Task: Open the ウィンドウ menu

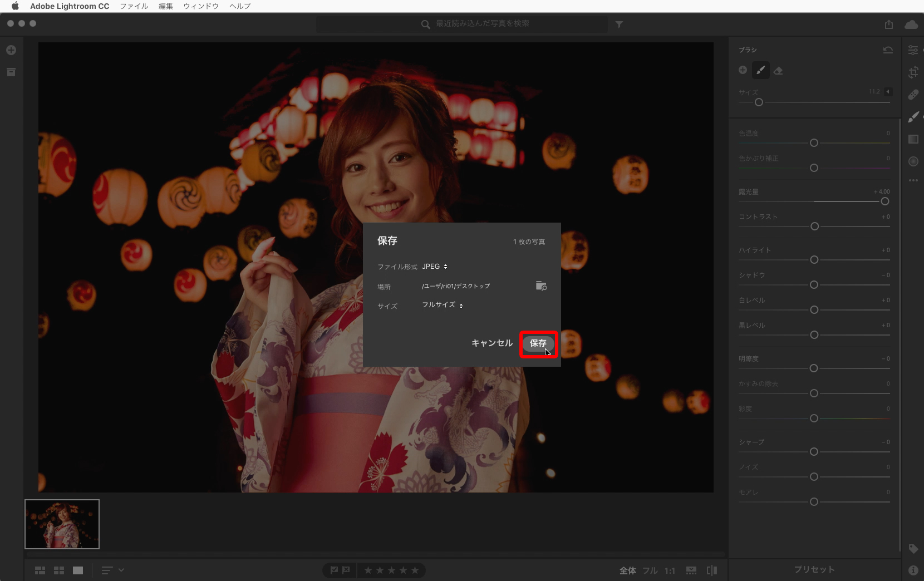Action: click(x=201, y=6)
